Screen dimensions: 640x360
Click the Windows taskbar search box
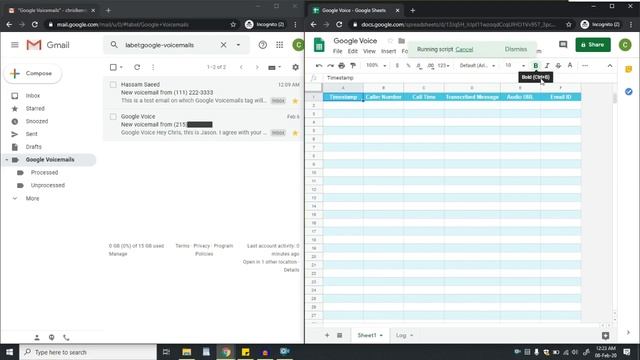[88, 352]
